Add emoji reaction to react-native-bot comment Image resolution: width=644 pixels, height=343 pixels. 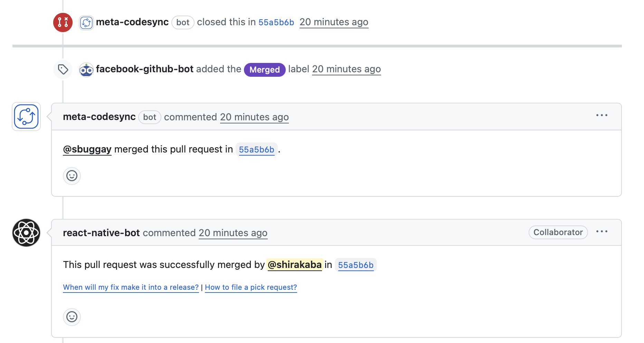click(72, 317)
